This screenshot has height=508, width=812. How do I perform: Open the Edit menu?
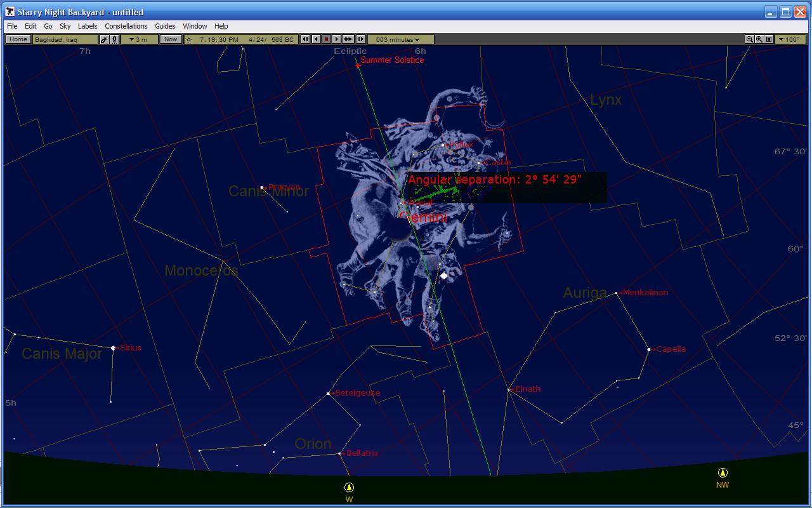(30, 26)
